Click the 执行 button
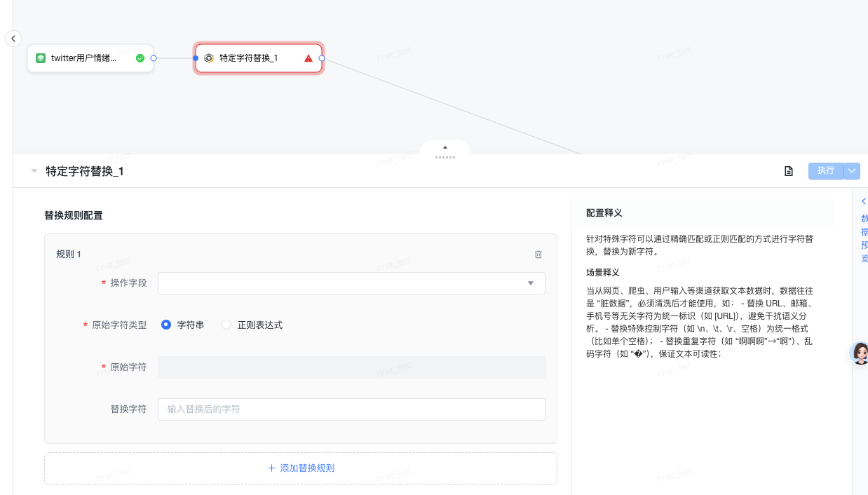This screenshot has height=495, width=868. click(825, 170)
